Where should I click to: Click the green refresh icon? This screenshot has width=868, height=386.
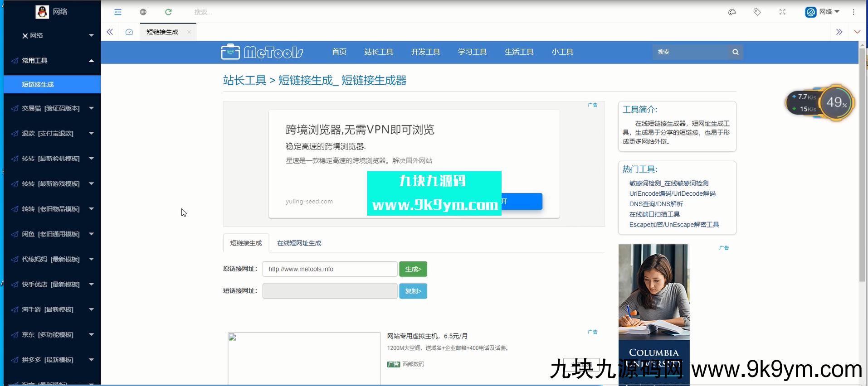(168, 12)
